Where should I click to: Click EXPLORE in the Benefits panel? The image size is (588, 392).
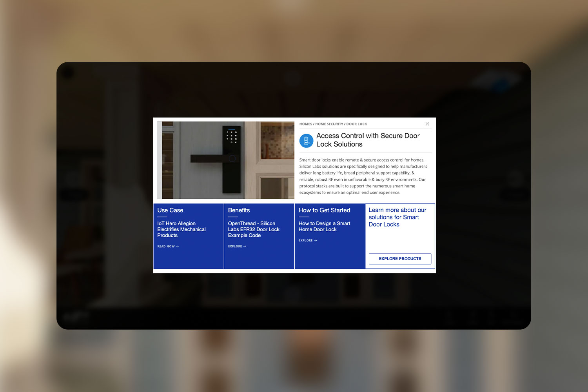(235, 246)
